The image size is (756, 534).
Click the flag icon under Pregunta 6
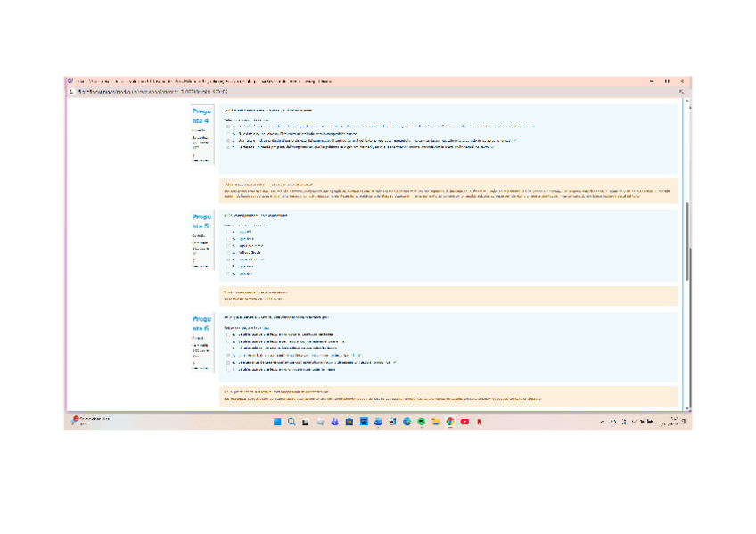click(194, 364)
